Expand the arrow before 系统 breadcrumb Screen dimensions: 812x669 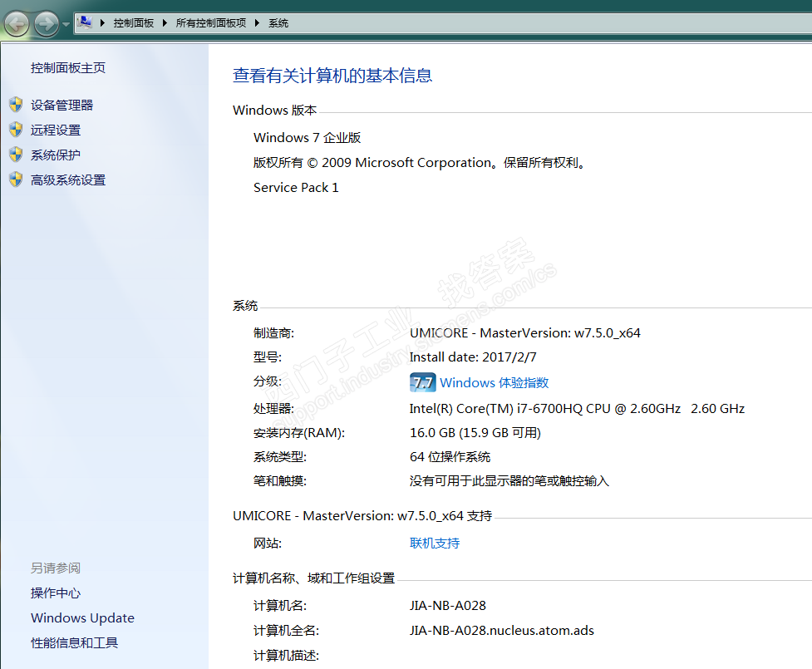pyautogui.click(x=257, y=22)
